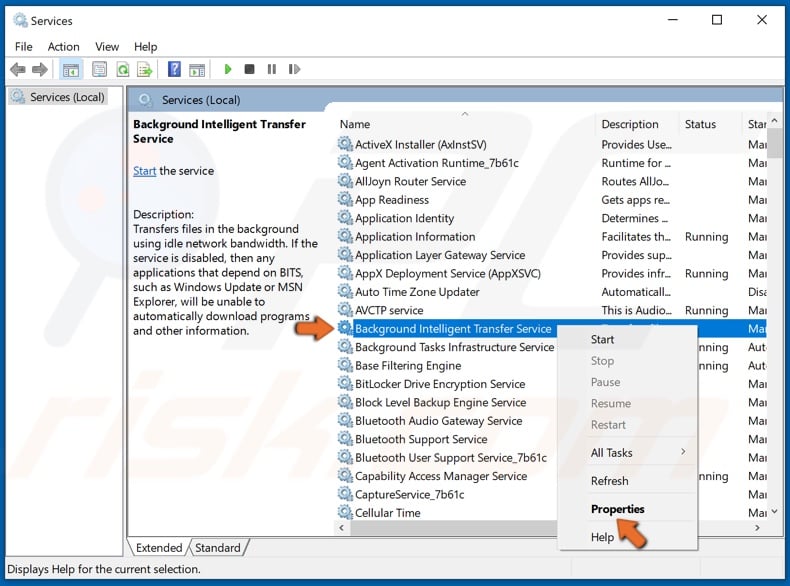
Task: Click the Back arrow toolbar icon
Action: pyautogui.click(x=18, y=69)
